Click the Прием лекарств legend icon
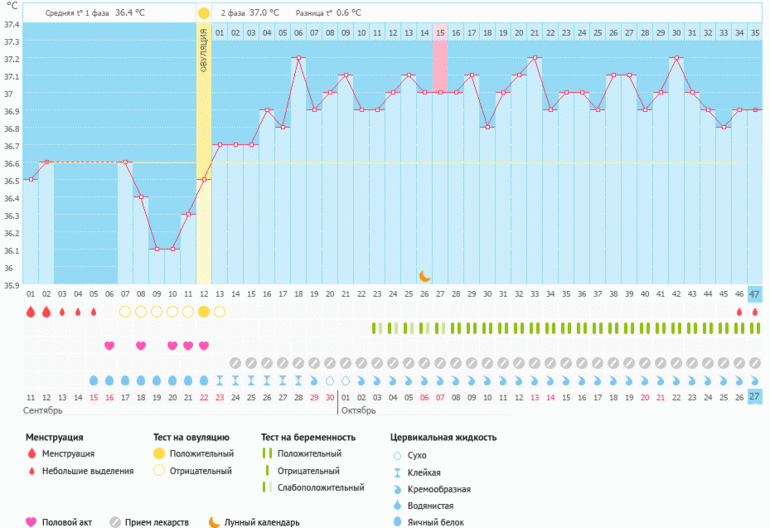Viewport: 770px width, 528px height. click(116, 521)
